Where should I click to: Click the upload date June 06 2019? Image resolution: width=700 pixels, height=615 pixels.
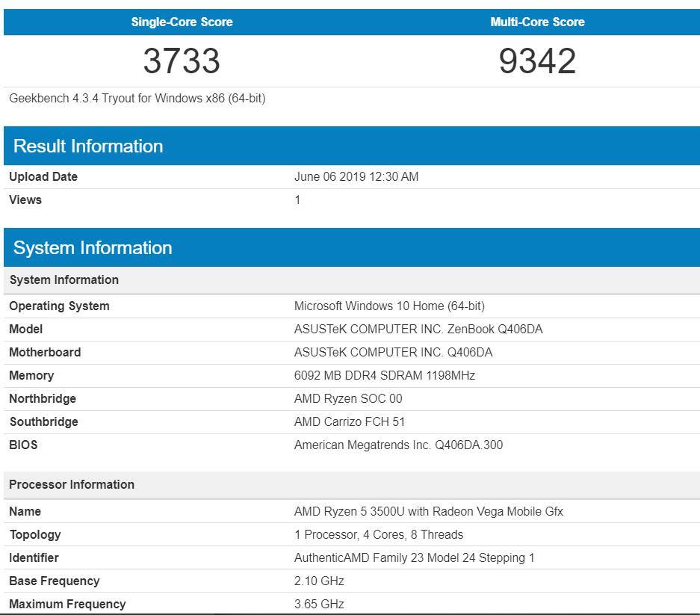[x=356, y=176]
